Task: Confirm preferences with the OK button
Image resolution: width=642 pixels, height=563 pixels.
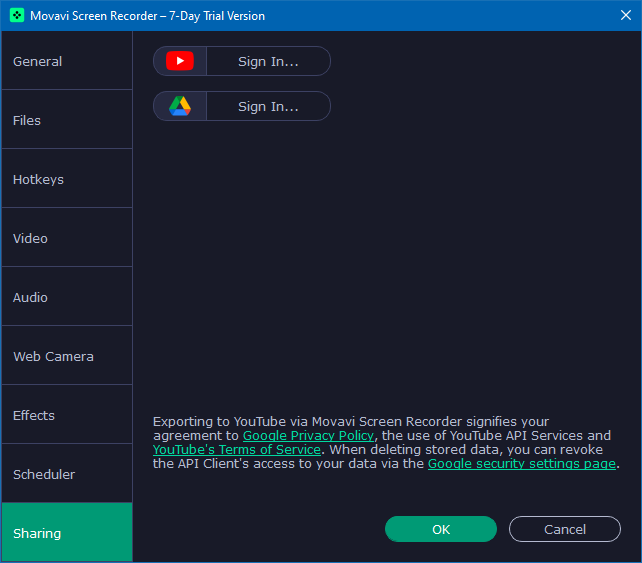Action: click(x=441, y=529)
